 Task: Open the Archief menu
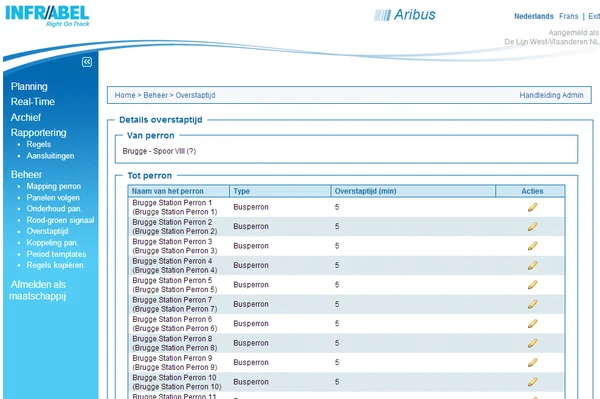pyautogui.click(x=26, y=117)
